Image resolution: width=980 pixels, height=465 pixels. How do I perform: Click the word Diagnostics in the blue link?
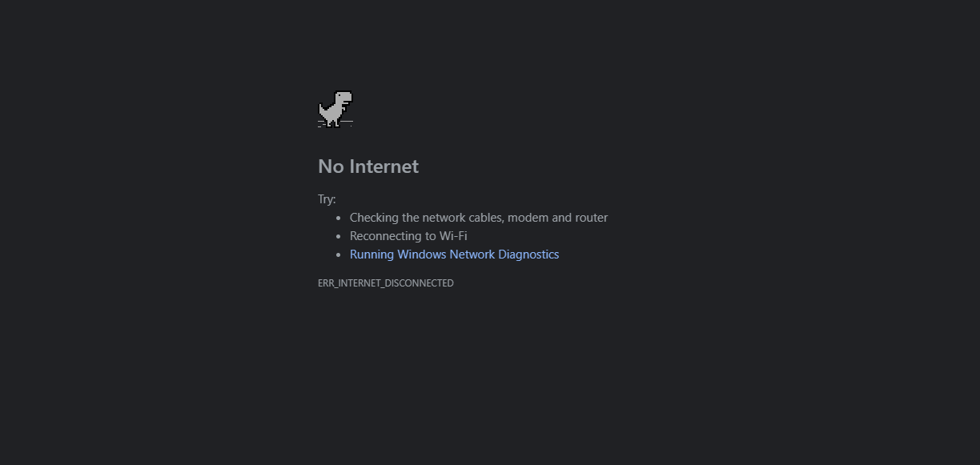[528, 255]
